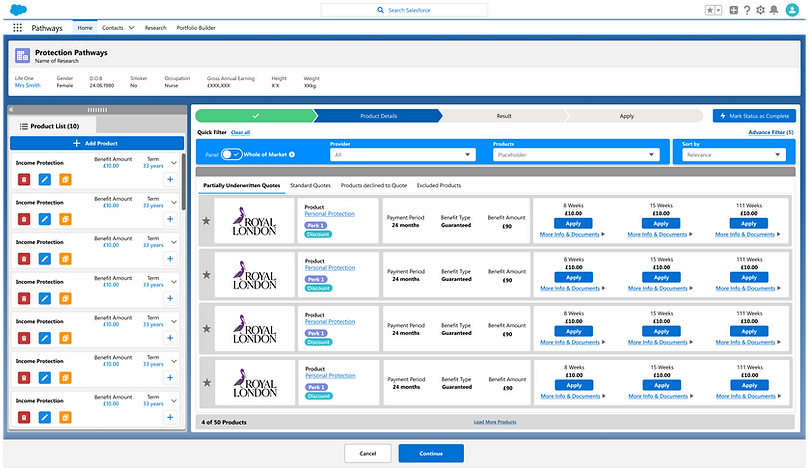Click the Add Product button

(97, 143)
